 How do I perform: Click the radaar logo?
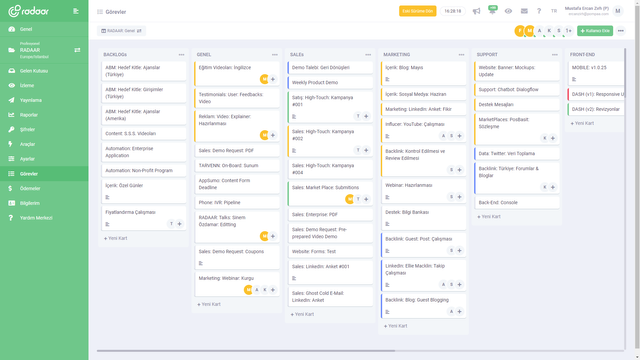tap(29, 11)
